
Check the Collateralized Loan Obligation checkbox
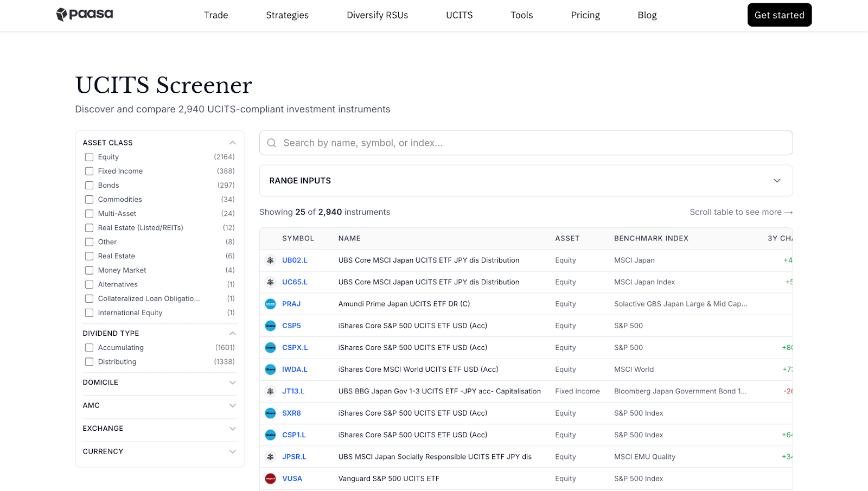pyautogui.click(x=89, y=299)
